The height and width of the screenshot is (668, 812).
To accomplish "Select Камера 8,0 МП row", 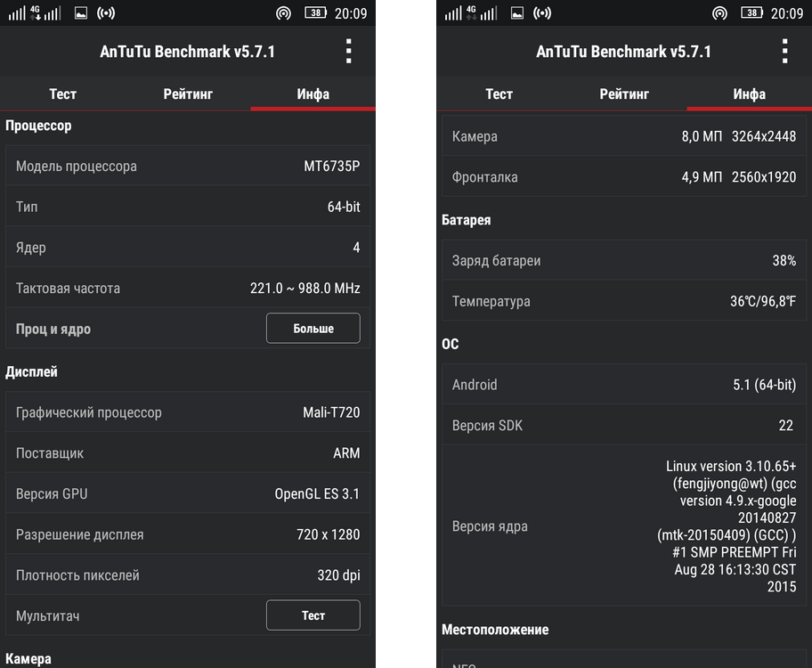I will (x=624, y=136).
